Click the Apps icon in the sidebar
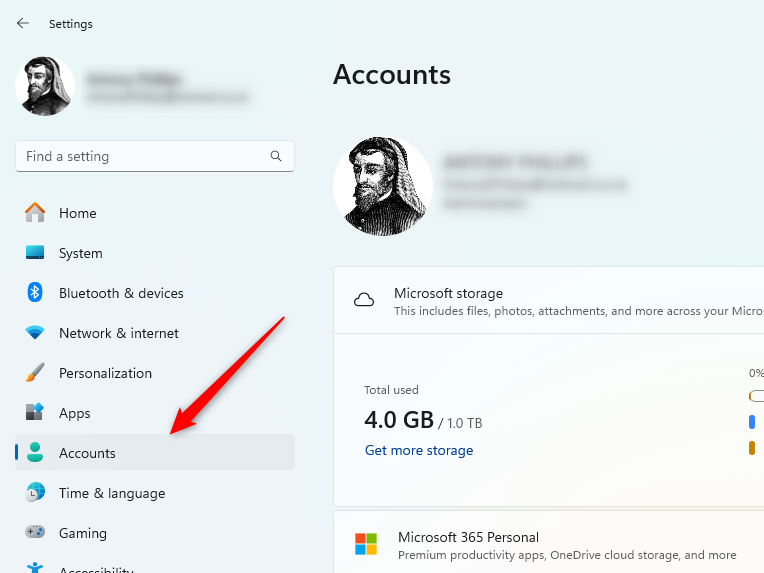The height and width of the screenshot is (573, 764). tap(35, 412)
